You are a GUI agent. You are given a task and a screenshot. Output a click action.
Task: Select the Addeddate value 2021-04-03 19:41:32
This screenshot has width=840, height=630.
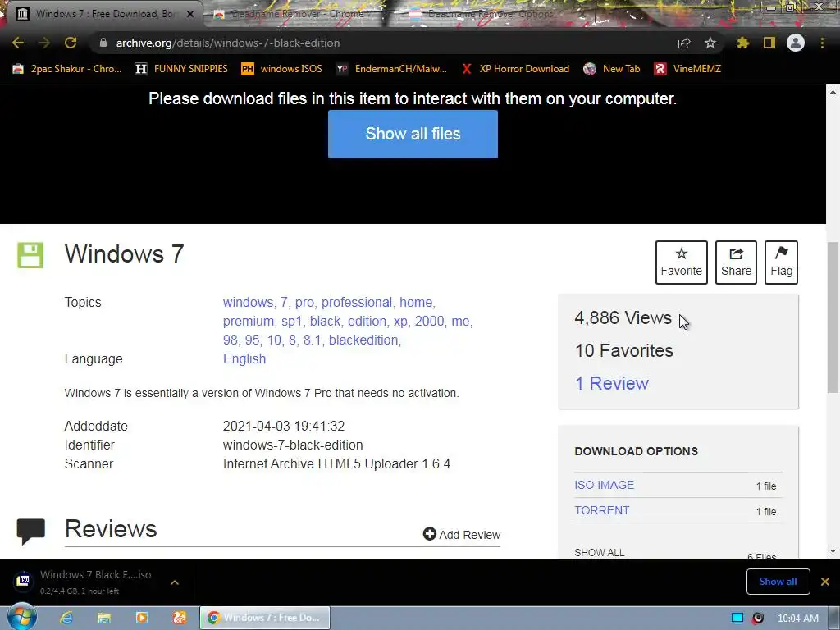[283, 426]
